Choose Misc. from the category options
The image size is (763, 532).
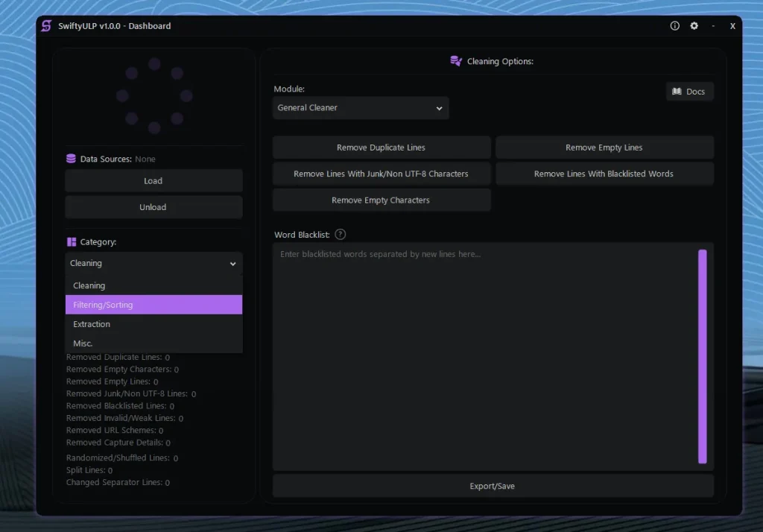[153, 343]
